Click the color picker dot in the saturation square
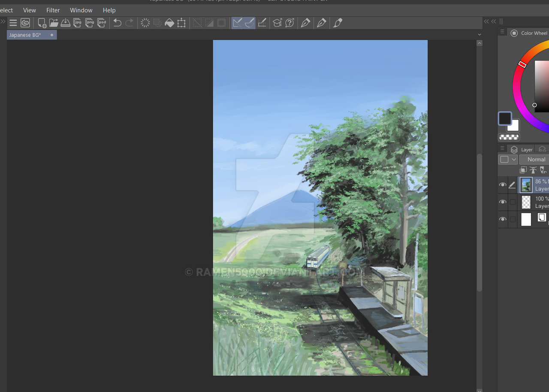Screen dimensions: 549x392 [x=534, y=105]
